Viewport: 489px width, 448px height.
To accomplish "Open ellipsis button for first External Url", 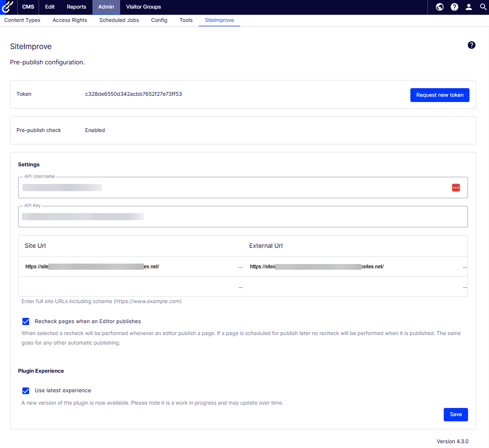I will [x=465, y=267].
